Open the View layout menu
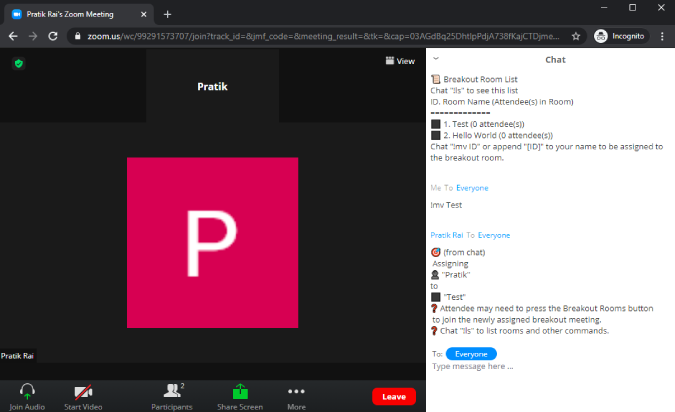This screenshot has width=675, height=412. pos(400,61)
